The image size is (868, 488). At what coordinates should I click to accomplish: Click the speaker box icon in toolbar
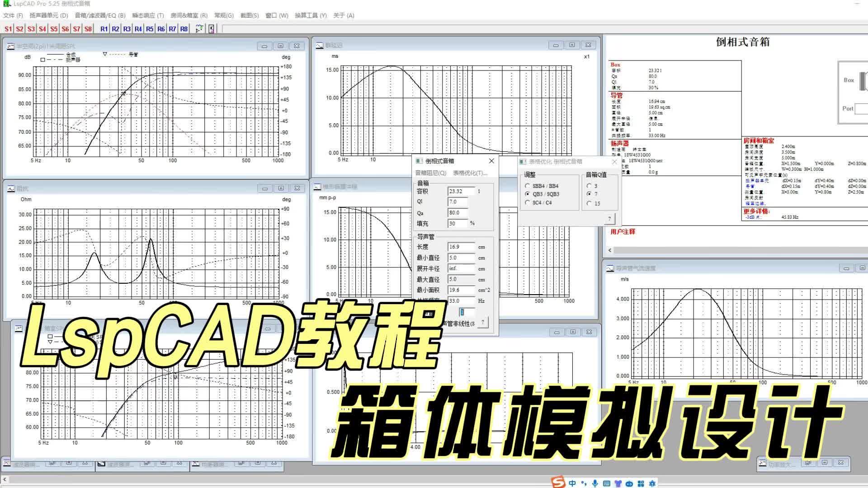click(211, 29)
